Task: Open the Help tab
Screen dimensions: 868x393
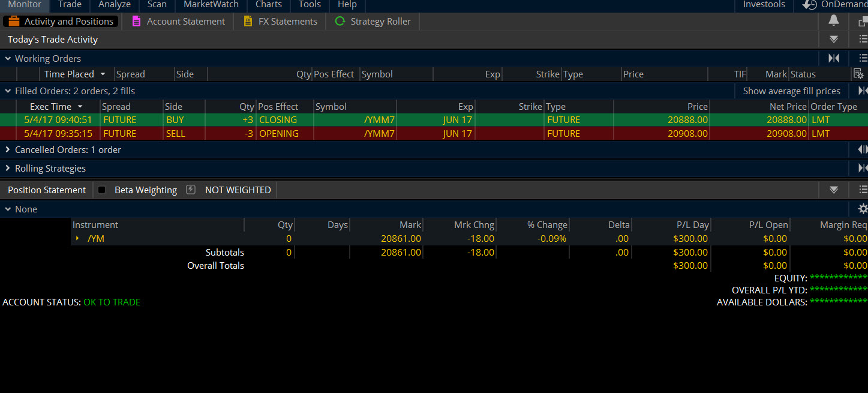Action: [347, 5]
